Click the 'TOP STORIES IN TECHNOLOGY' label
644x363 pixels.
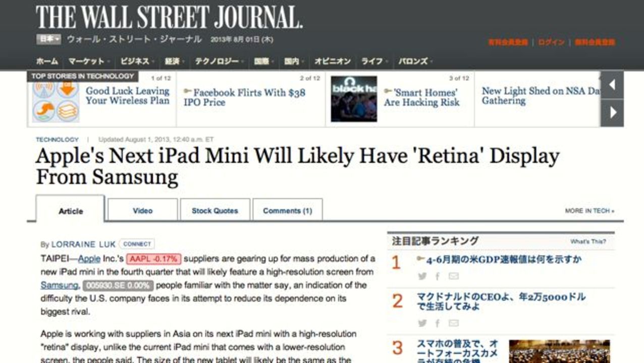pos(82,76)
